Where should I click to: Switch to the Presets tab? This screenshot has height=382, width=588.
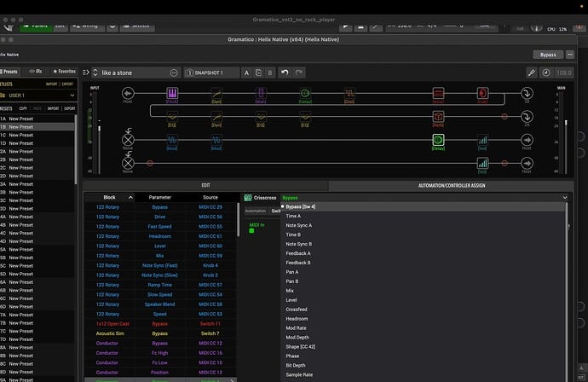(9, 72)
